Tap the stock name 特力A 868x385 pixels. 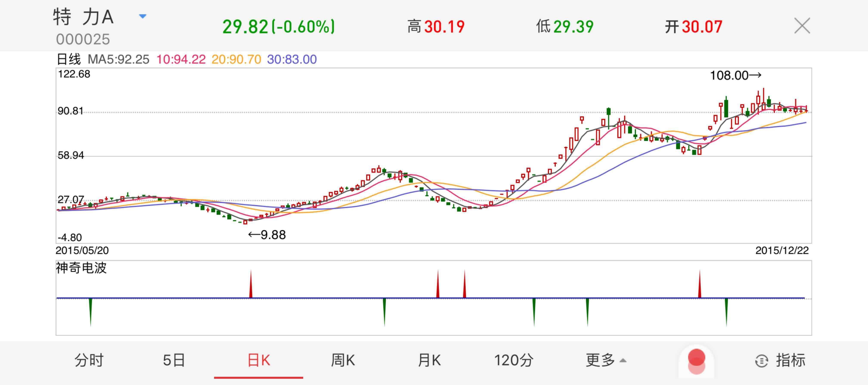pyautogui.click(x=83, y=17)
